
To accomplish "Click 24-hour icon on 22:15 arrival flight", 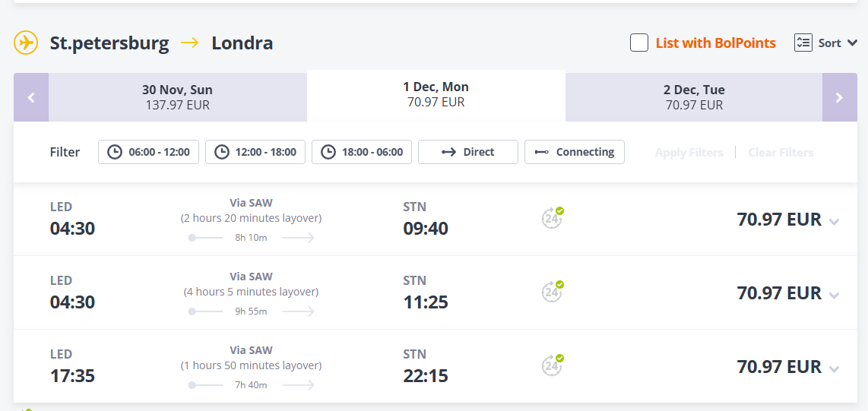I will [553, 365].
